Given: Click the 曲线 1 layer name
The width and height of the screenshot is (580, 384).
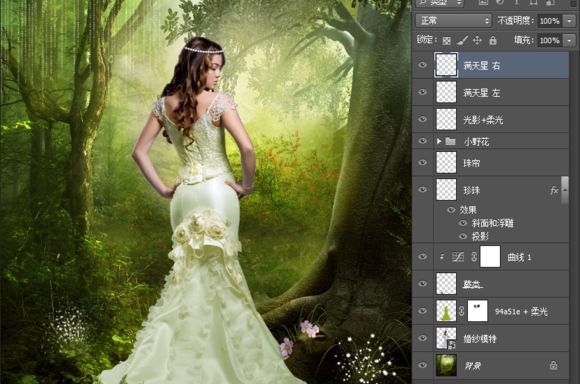Looking at the screenshot, I should (519, 257).
